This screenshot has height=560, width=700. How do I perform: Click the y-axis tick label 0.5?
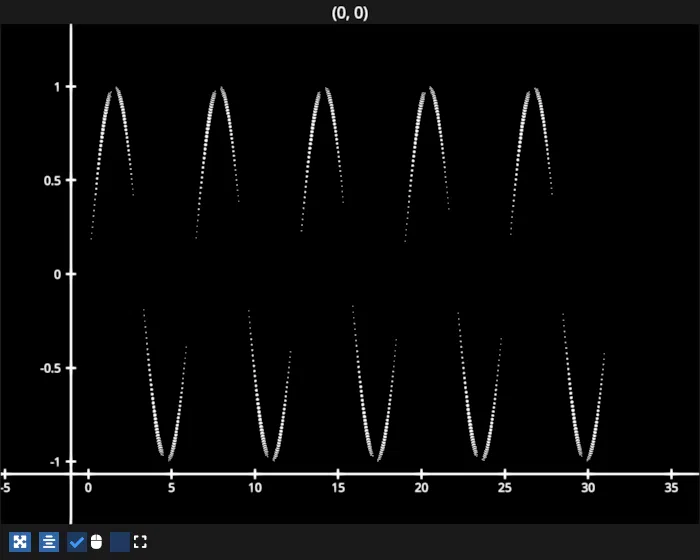(50, 180)
